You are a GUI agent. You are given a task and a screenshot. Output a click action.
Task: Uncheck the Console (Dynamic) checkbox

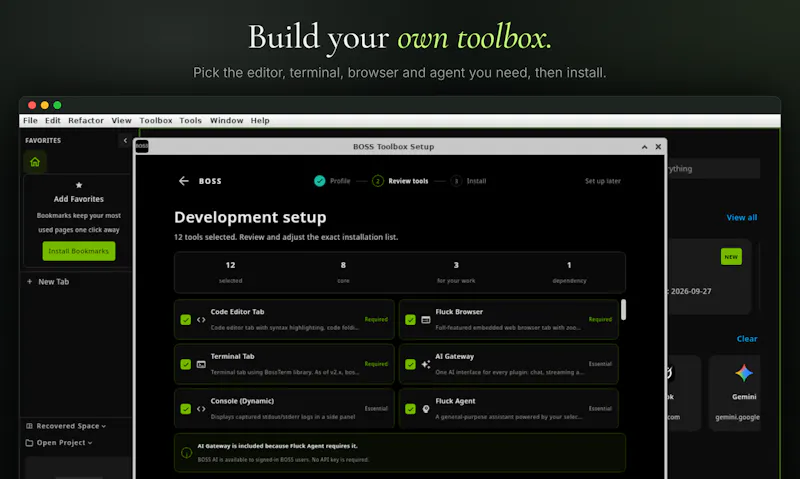coord(186,409)
